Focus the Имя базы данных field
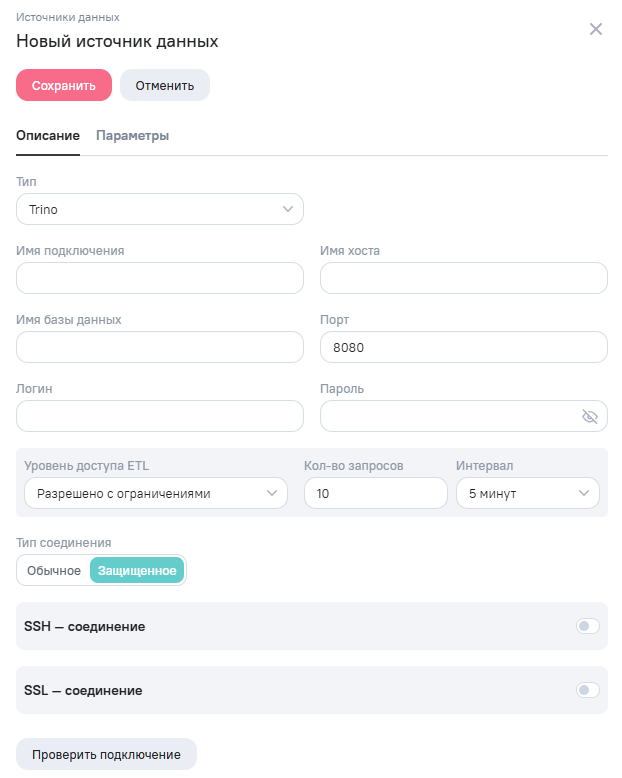The height and width of the screenshot is (778, 622). point(160,347)
